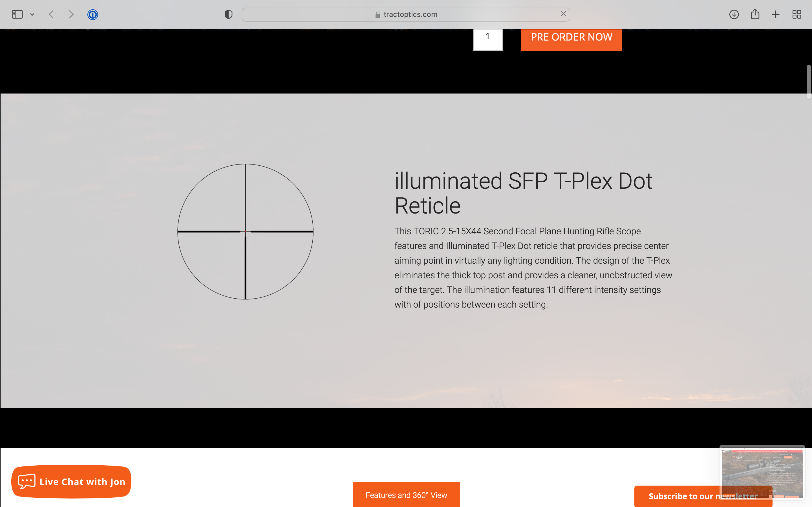Start Live Chat with Jon
Screen dimensions: 812x507
pos(71,482)
